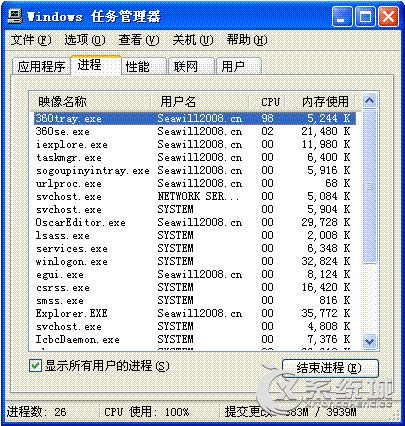Maximize the Task Manager window
This screenshot has width=405, height=426.
[365, 16]
